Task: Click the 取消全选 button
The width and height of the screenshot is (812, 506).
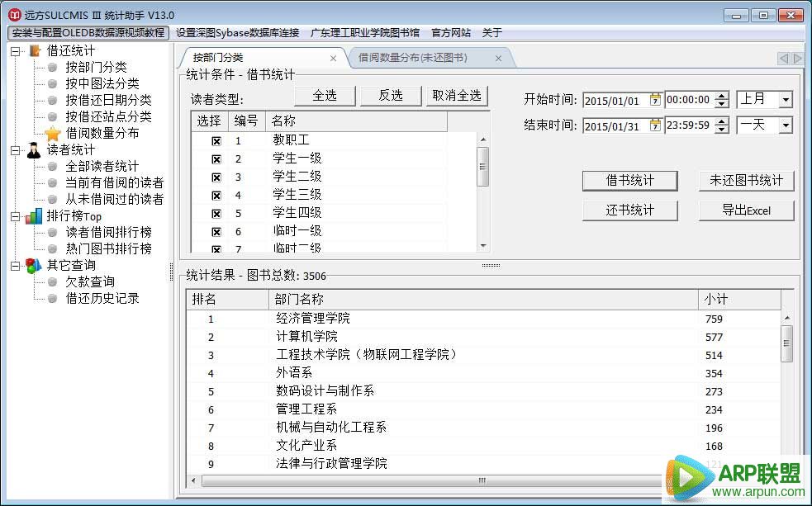Action: coord(457,96)
